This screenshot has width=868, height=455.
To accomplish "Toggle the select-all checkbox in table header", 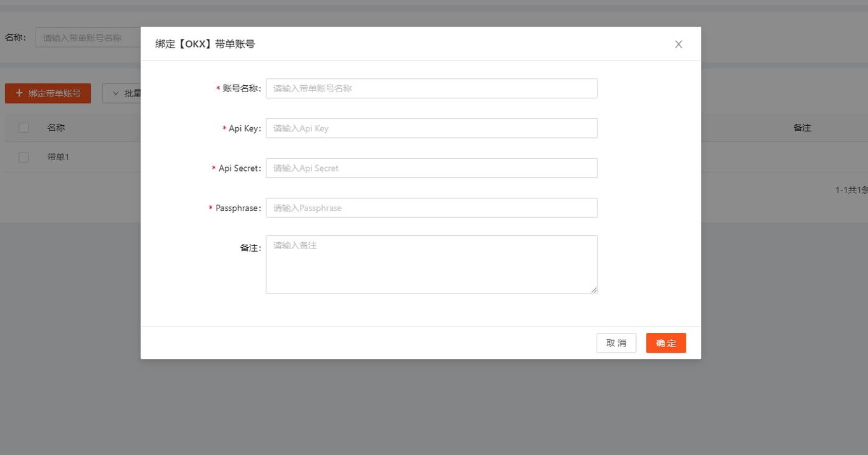I will 24,128.
